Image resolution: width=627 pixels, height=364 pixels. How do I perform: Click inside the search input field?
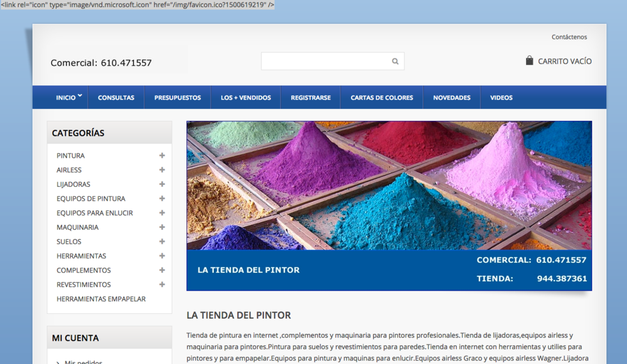(326, 61)
